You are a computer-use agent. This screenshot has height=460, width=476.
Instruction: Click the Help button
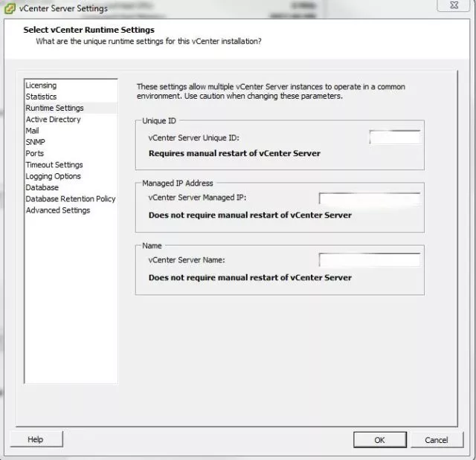click(x=36, y=439)
